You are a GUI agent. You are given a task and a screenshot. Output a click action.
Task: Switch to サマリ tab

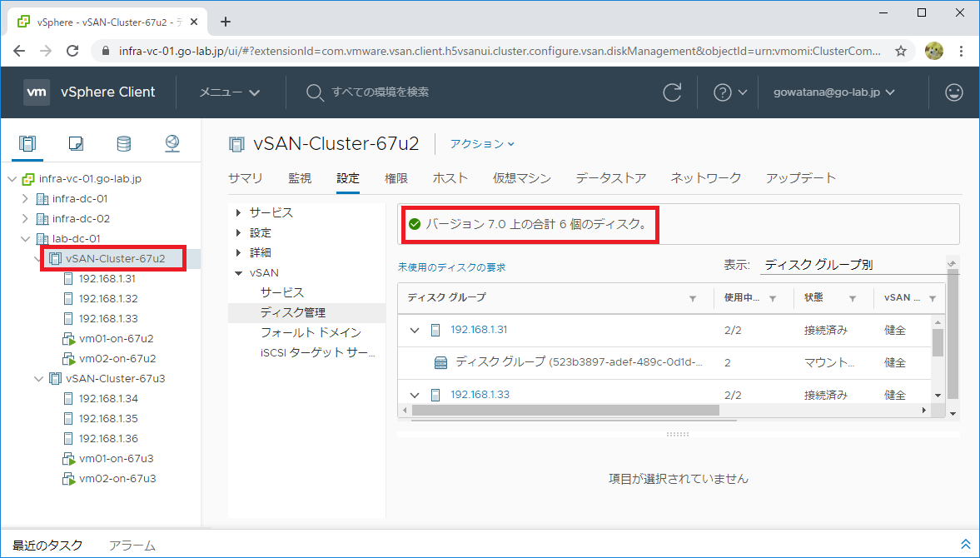(246, 178)
